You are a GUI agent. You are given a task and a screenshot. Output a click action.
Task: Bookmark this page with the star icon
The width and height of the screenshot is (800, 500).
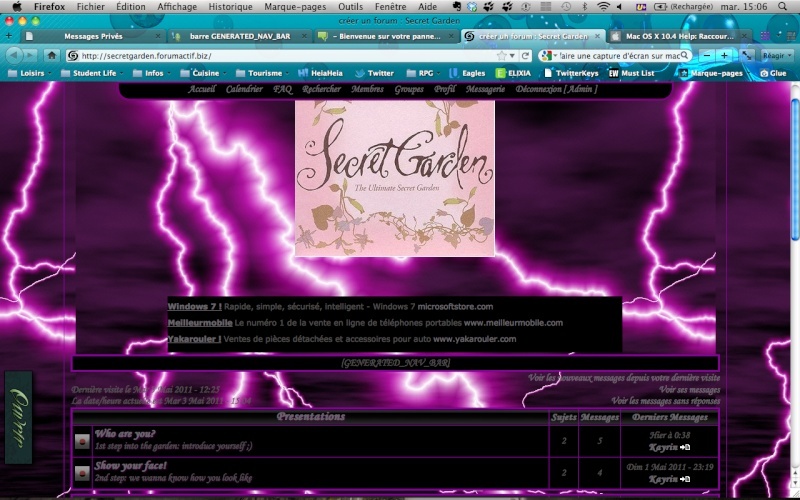pyautogui.click(x=502, y=56)
